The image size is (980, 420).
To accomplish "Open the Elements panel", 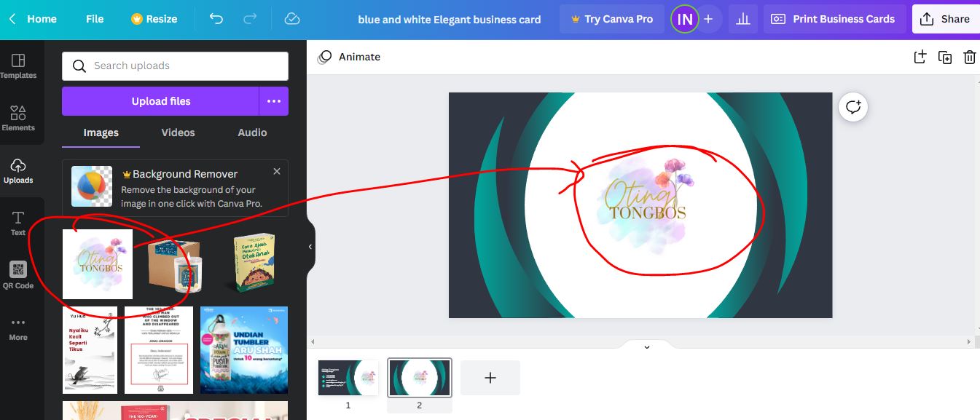I will click(x=20, y=119).
